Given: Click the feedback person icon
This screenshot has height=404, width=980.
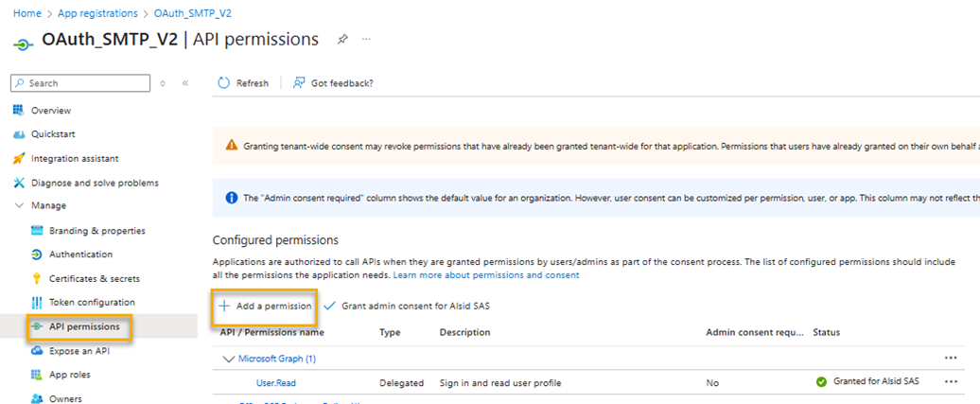Looking at the screenshot, I should 299,83.
